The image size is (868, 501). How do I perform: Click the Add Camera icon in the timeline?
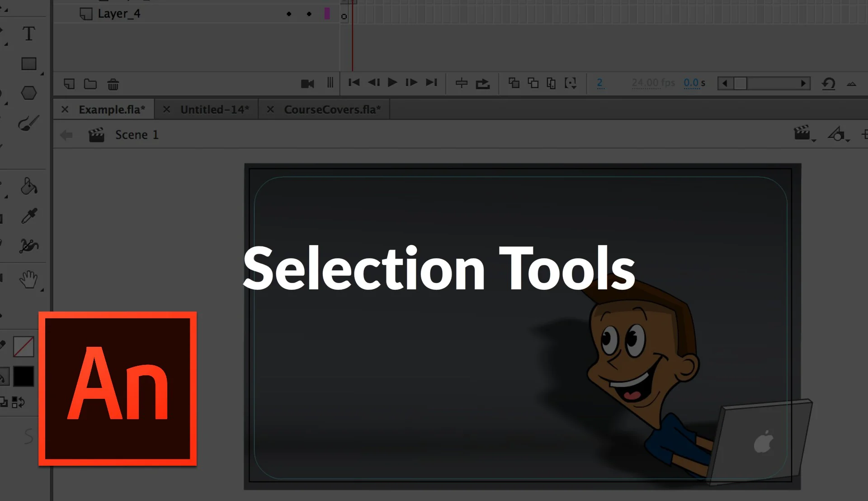307,83
